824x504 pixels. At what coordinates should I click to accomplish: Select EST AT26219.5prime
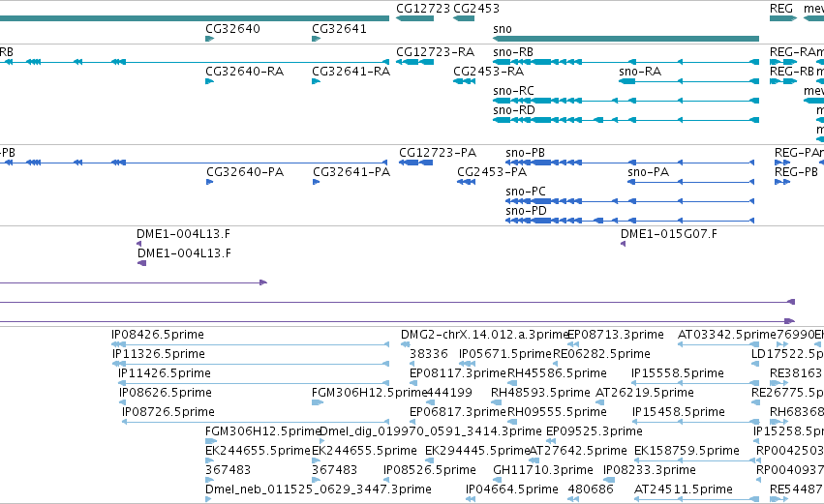click(645, 393)
